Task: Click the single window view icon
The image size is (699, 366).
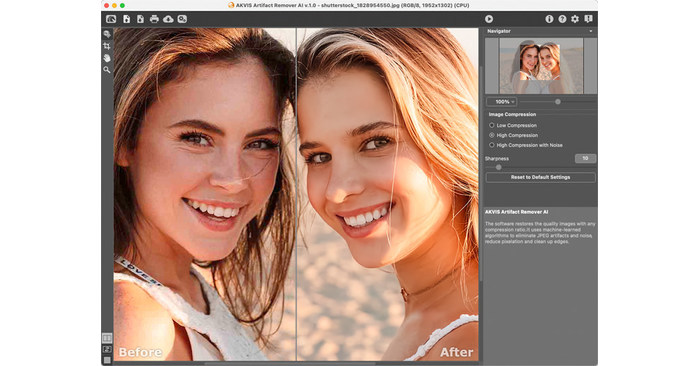Action: tap(107, 359)
